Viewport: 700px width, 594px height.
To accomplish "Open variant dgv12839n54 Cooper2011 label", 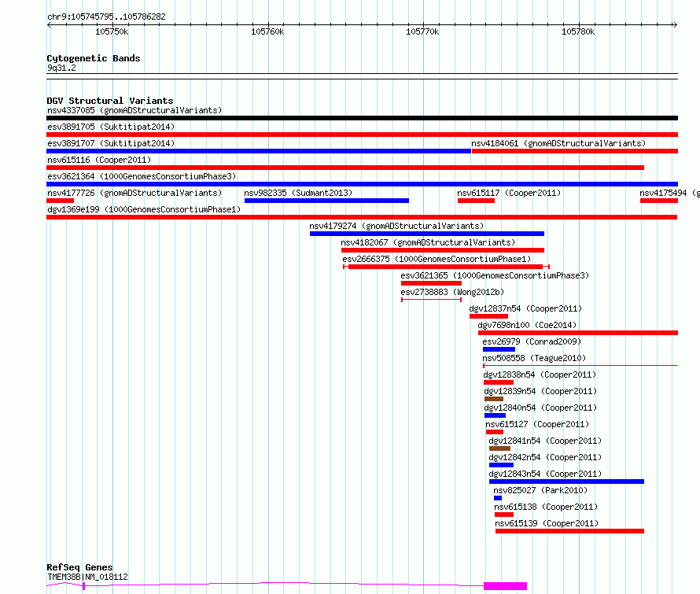I will [x=540, y=391].
